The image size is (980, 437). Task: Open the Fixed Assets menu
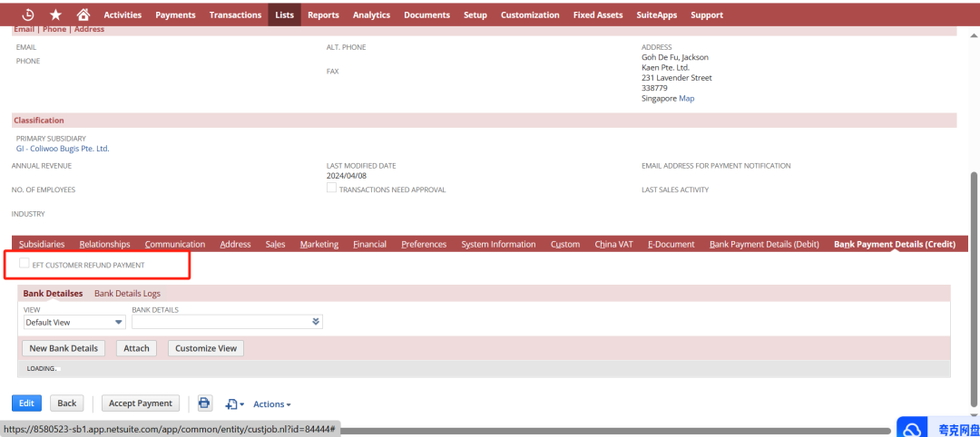click(598, 15)
